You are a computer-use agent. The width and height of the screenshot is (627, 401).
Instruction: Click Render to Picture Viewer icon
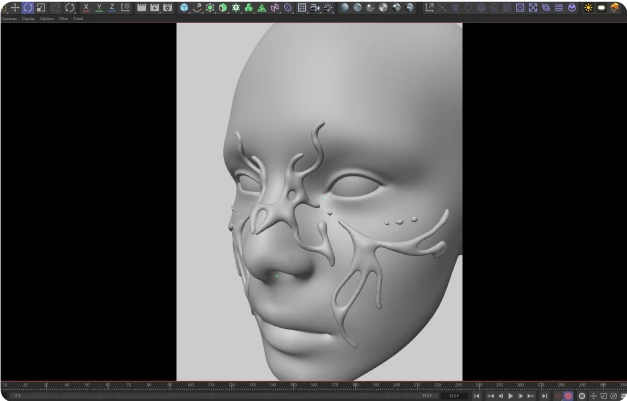coord(154,8)
